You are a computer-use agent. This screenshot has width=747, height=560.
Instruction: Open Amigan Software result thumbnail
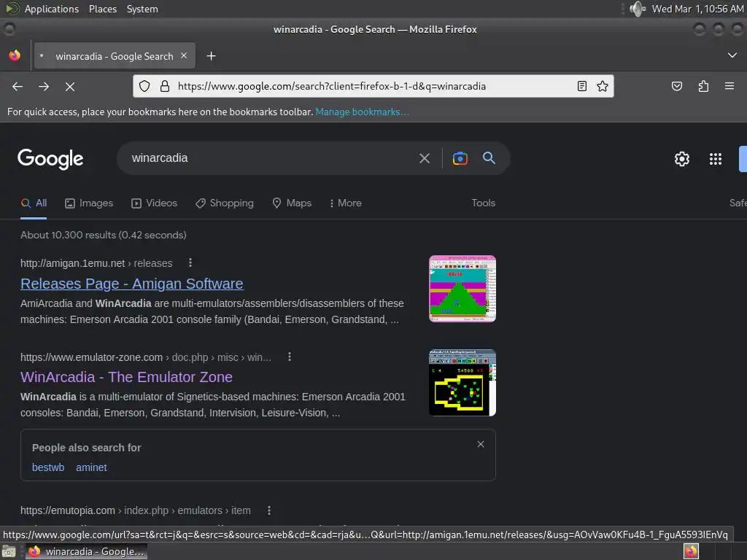(x=462, y=289)
